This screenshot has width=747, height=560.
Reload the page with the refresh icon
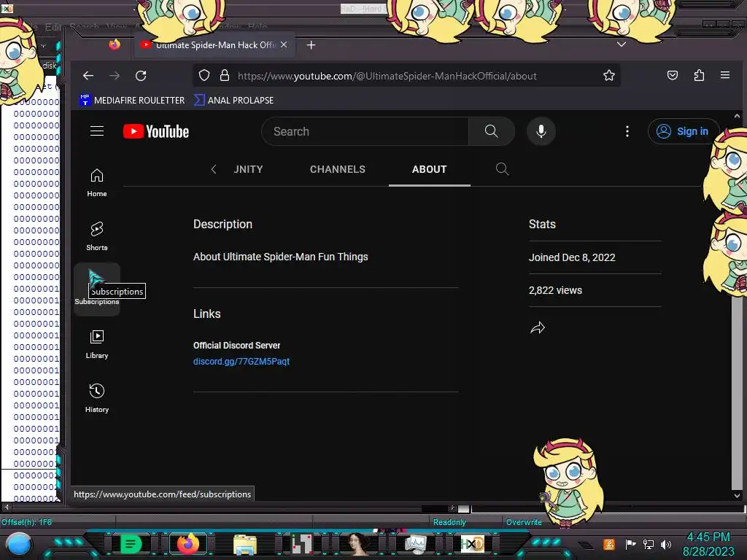click(141, 76)
